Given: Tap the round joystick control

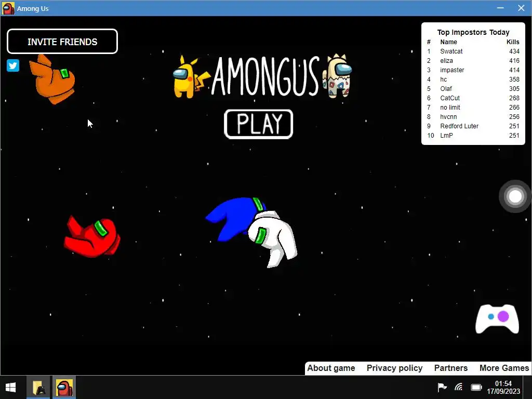Looking at the screenshot, I should point(515,196).
